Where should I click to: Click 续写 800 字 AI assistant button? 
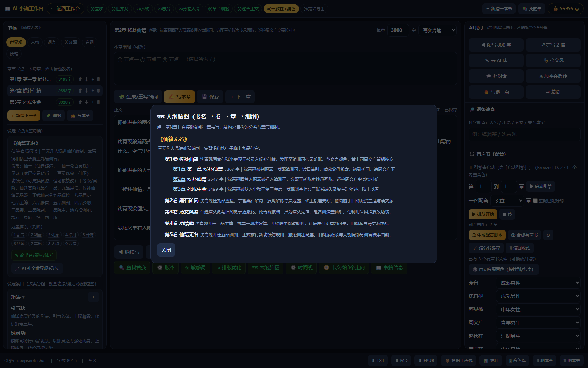[496, 45]
